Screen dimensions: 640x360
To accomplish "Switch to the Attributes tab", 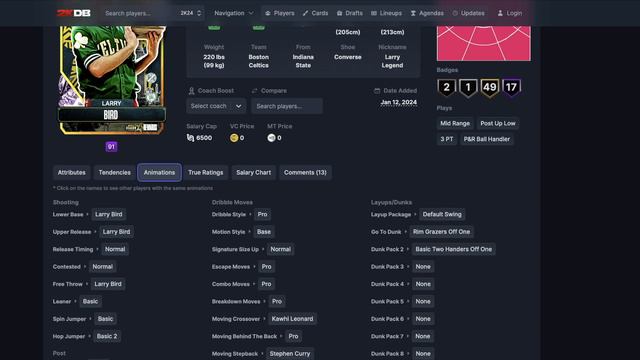I will point(71,173).
